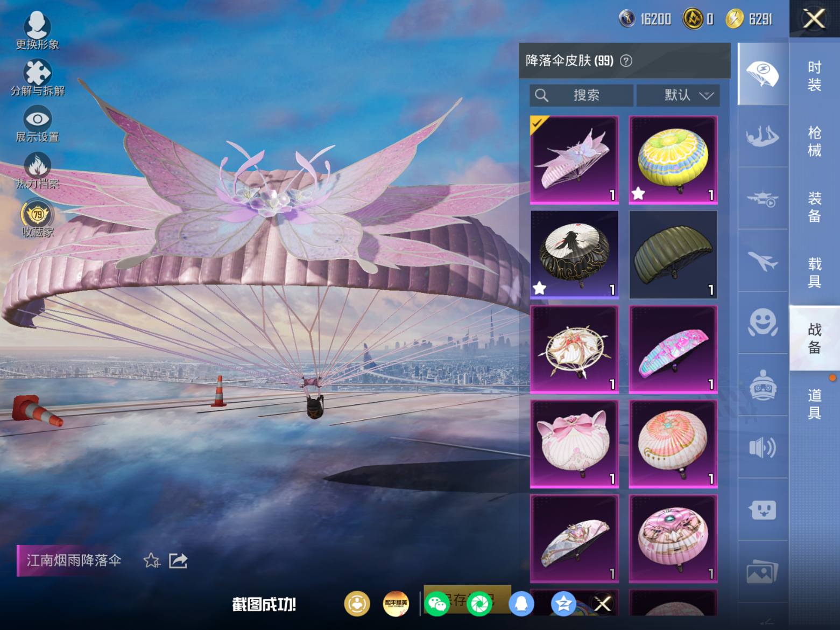Open 热力档案 flame icon
The height and width of the screenshot is (630, 840).
37,171
